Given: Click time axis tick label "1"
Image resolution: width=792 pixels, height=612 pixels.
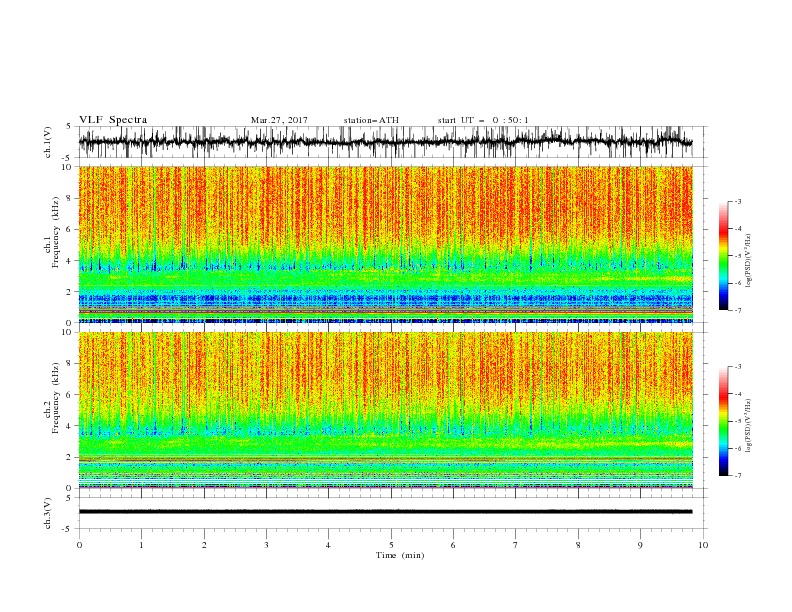Looking at the screenshot, I should tap(141, 545).
